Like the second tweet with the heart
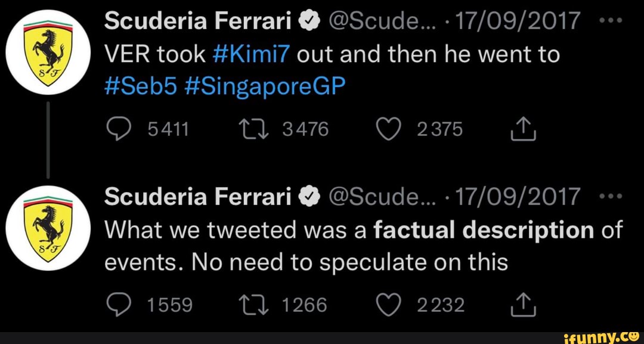 tap(389, 303)
